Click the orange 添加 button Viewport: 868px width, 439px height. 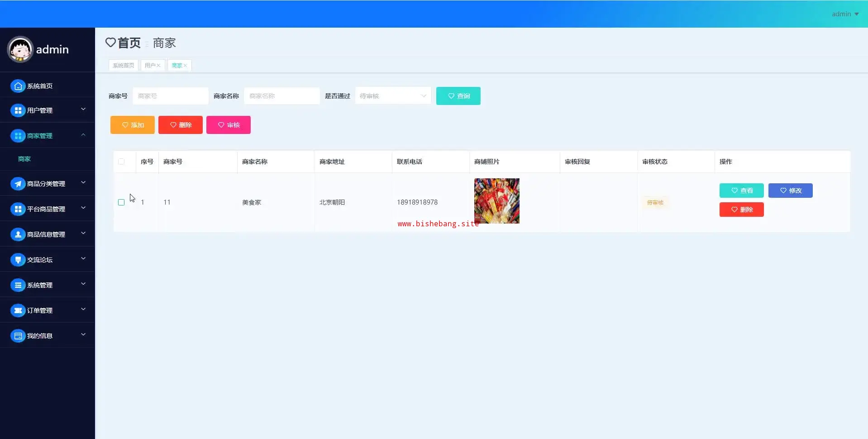(133, 125)
